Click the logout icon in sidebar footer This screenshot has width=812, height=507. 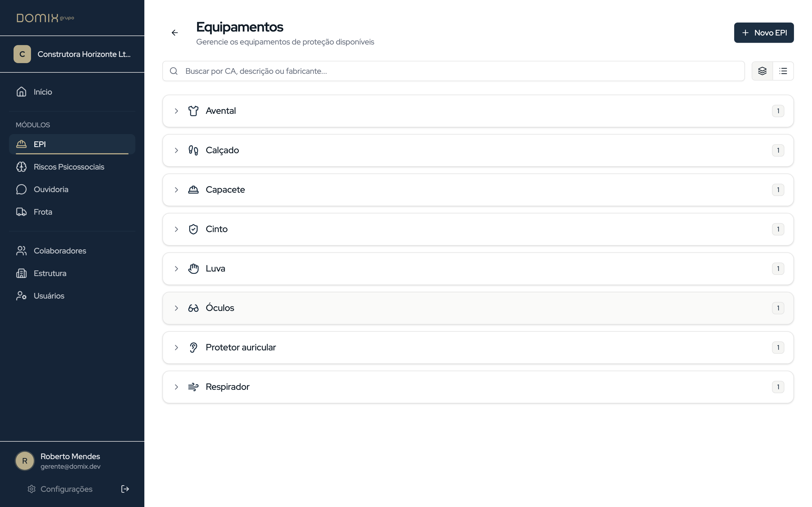125,489
